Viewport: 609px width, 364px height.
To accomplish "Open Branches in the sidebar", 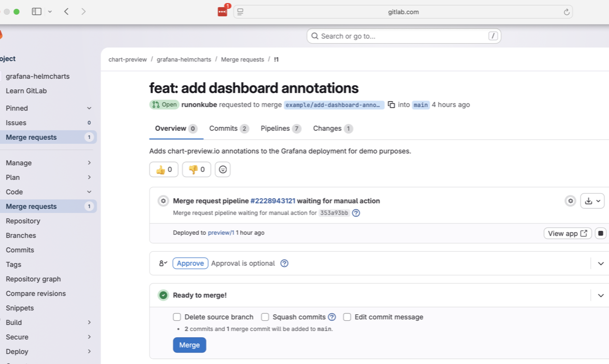I will (48, 236).
